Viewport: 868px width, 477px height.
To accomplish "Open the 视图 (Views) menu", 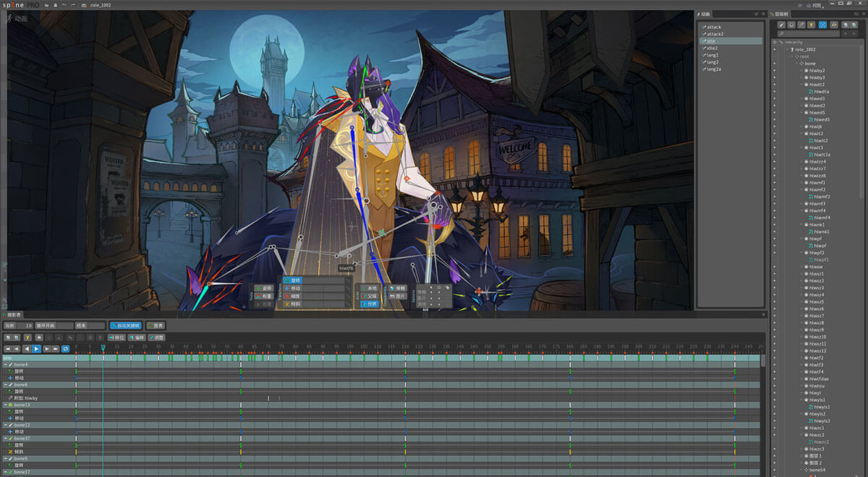I will coord(817,4).
